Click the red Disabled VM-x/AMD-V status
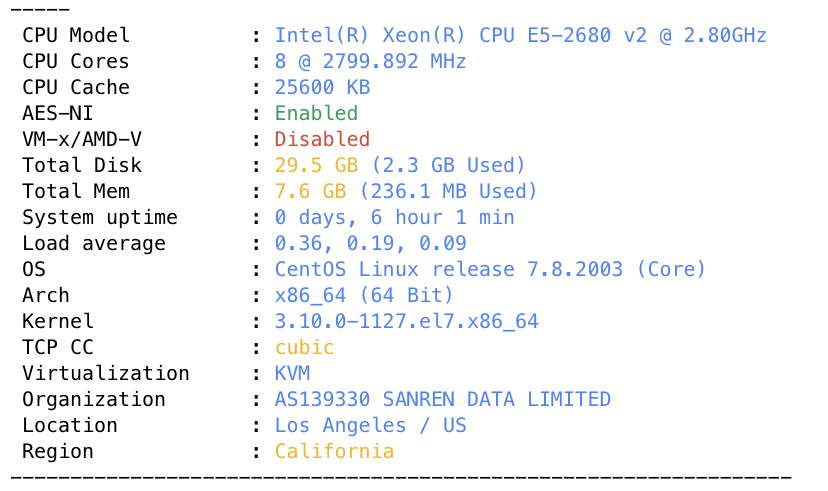The height and width of the screenshot is (491, 828). pyautogui.click(x=322, y=139)
